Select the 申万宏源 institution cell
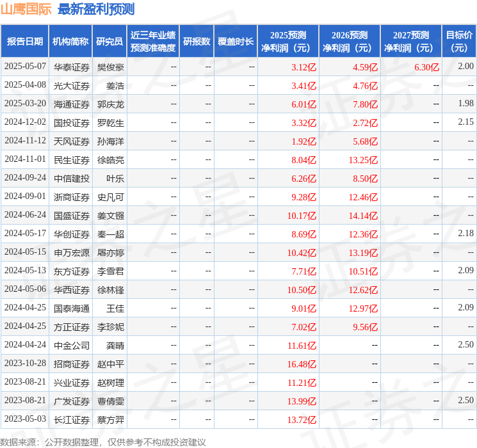The width and height of the screenshot is (477, 448). click(72, 253)
